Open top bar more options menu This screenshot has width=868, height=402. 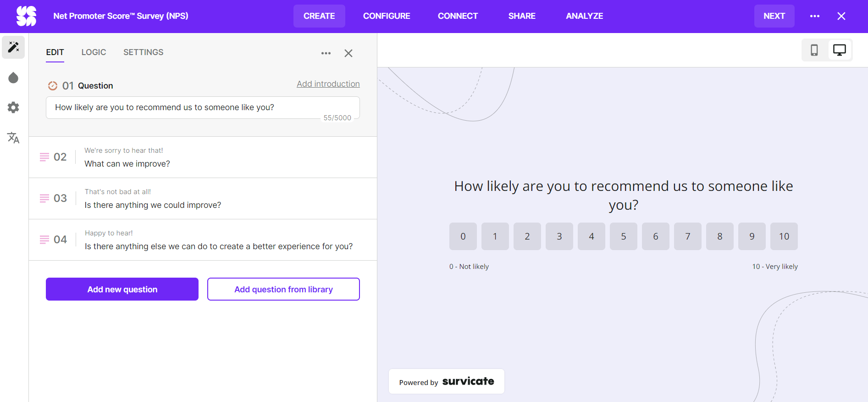(814, 16)
